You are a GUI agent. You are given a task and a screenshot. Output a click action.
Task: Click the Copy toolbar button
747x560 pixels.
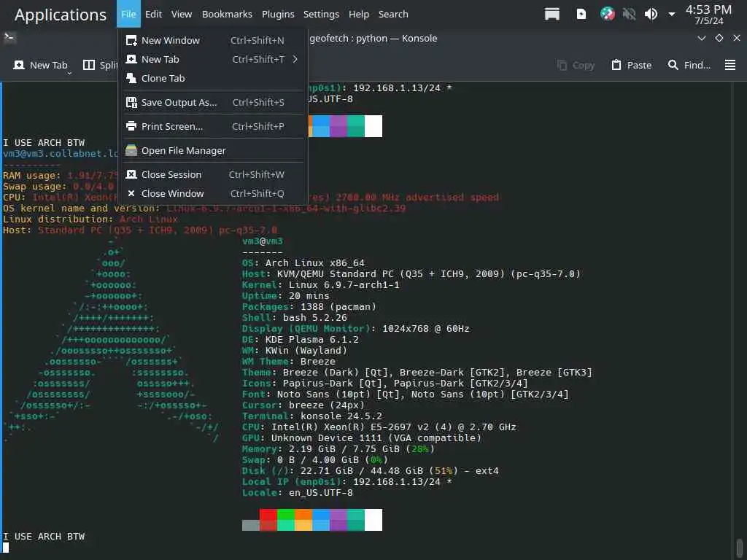click(576, 65)
